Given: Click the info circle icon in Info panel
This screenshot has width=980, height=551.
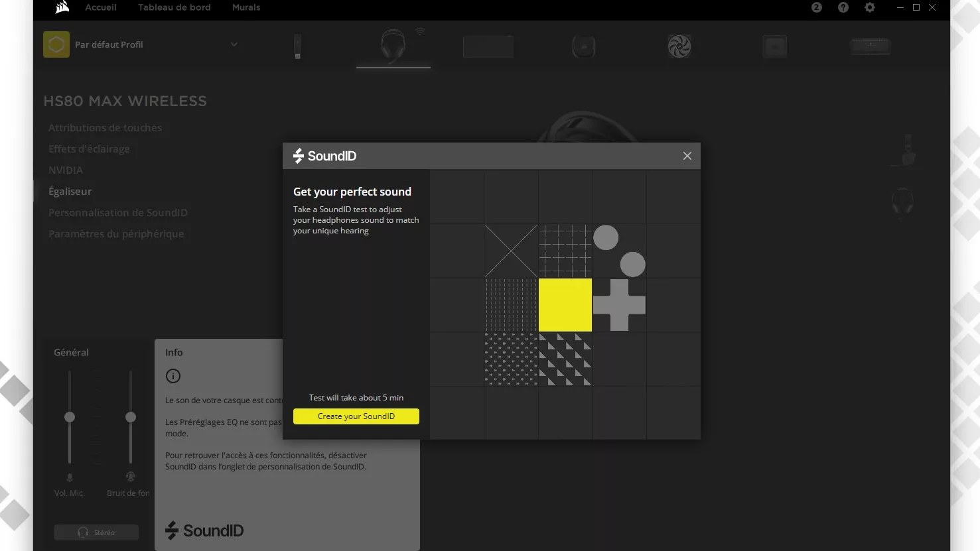Looking at the screenshot, I should pos(173,376).
